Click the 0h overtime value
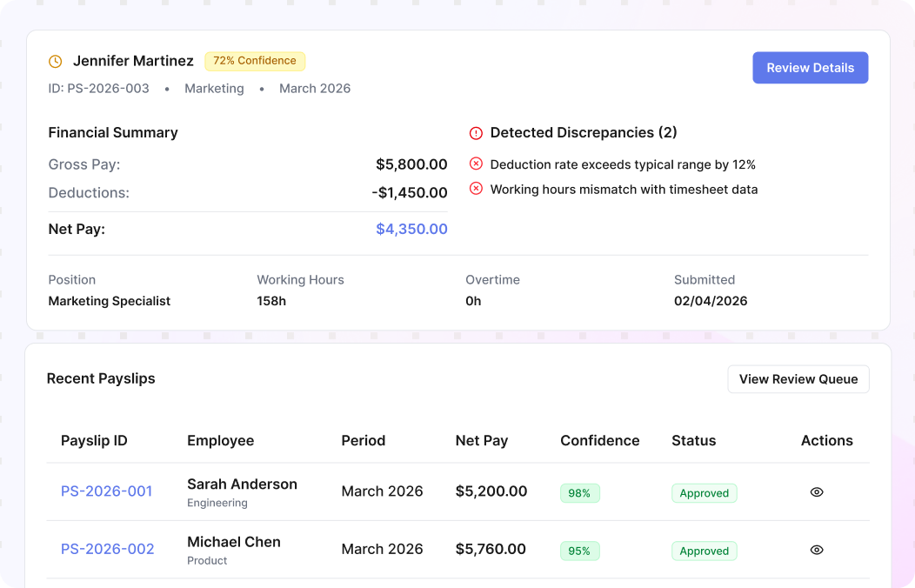This screenshot has height=588, width=915. [x=473, y=301]
